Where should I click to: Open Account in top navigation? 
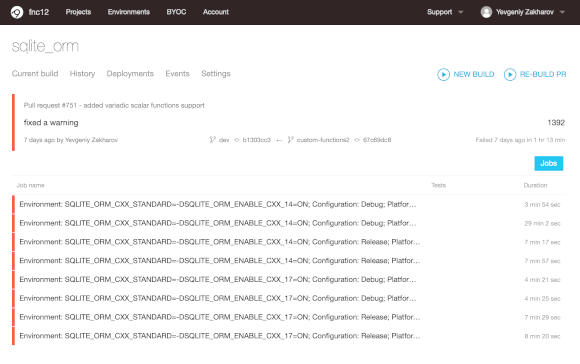point(216,12)
